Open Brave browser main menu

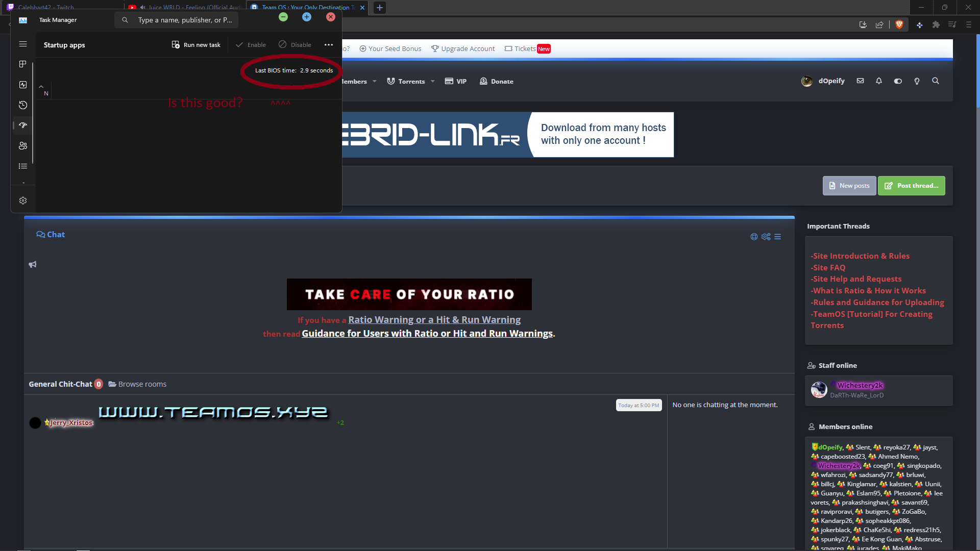click(969, 24)
